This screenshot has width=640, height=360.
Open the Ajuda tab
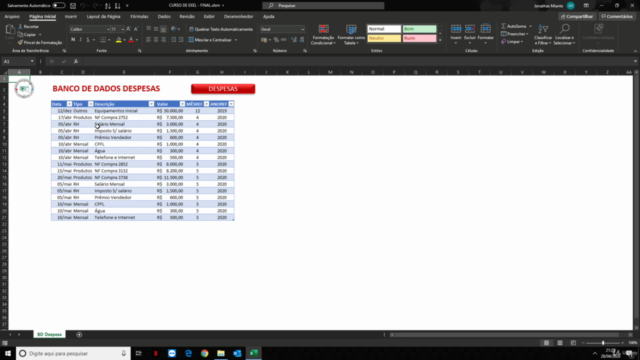point(269,16)
